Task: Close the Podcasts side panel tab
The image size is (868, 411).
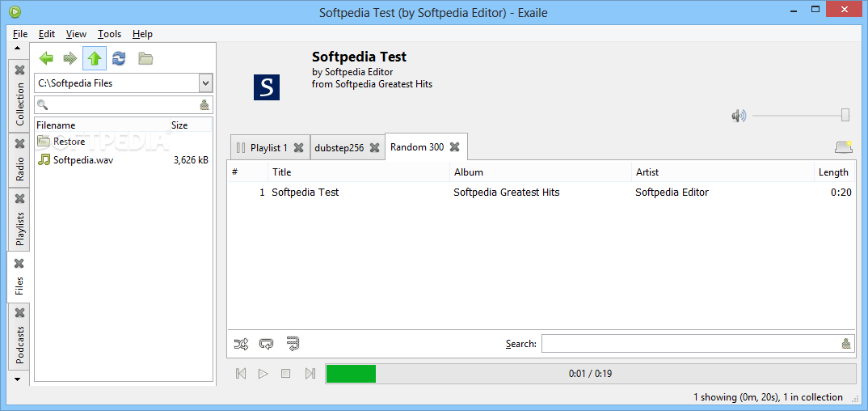Action: click(20, 313)
